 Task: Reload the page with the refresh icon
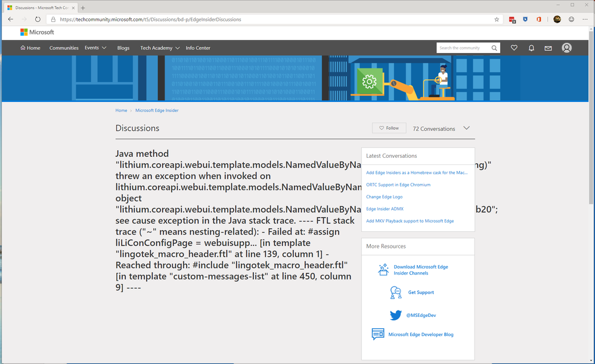click(x=38, y=19)
